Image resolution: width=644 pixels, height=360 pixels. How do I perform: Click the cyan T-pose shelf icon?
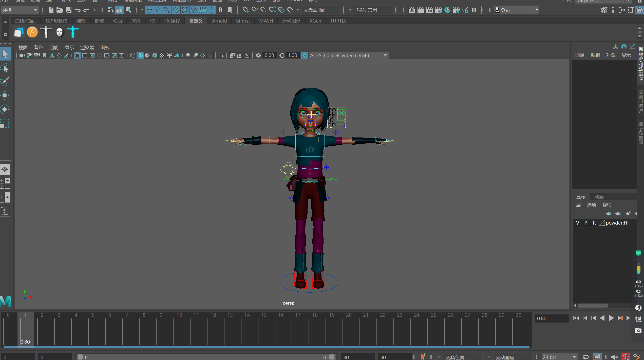click(73, 32)
